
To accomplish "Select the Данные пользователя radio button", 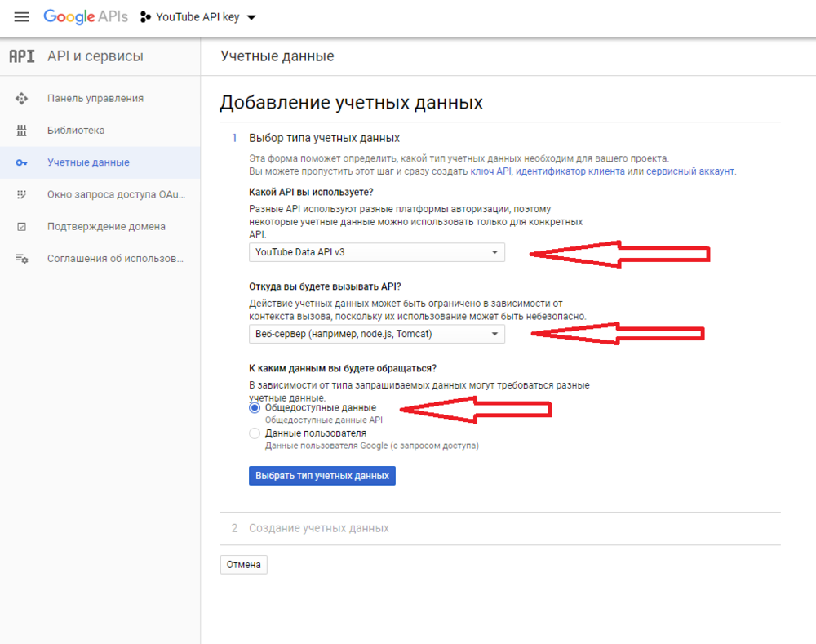I will [255, 433].
